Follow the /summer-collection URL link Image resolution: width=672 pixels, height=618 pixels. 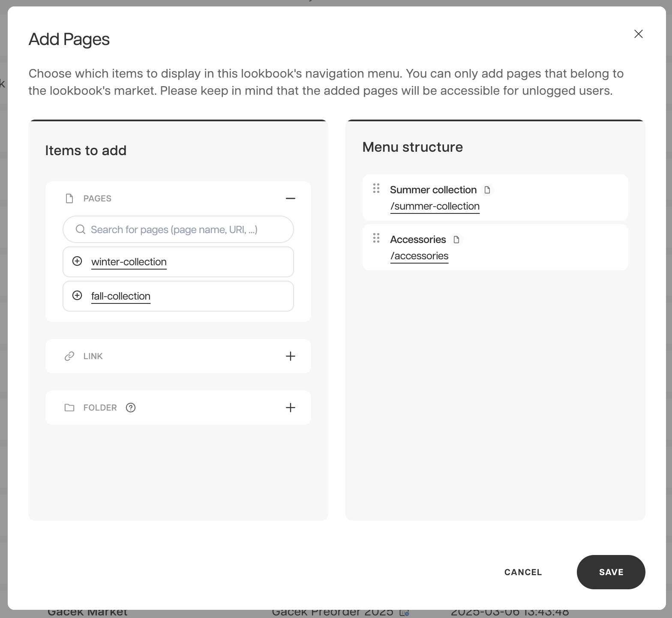(435, 206)
